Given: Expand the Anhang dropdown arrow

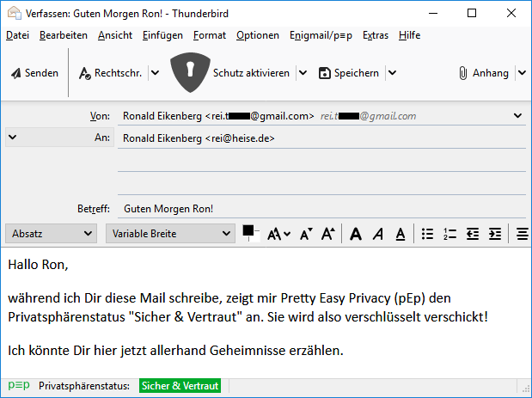Looking at the screenshot, I should click(523, 73).
